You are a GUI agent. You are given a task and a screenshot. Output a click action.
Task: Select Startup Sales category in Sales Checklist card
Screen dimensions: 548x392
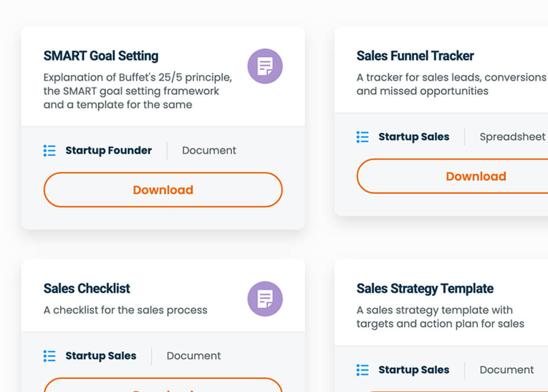click(x=101, y=356)
